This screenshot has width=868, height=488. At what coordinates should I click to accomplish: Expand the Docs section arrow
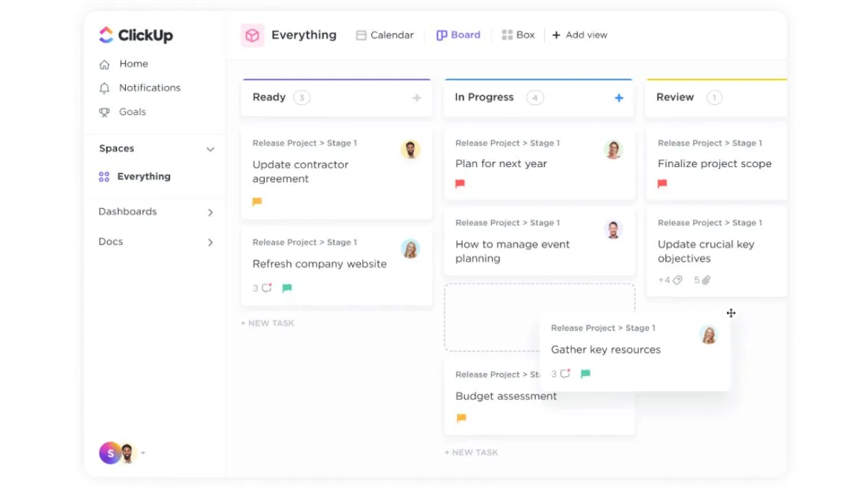tap(210, 242)
